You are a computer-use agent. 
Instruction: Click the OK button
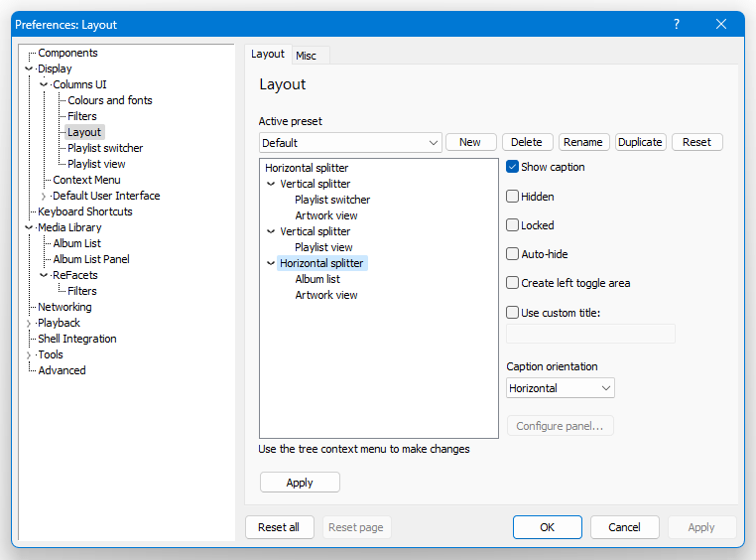[x=548, y=527]
